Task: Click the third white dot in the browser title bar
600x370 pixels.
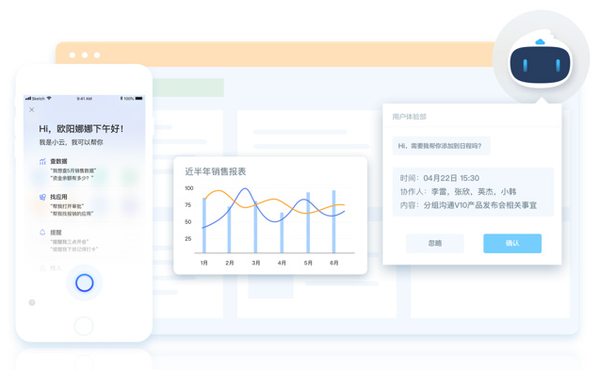Action: [97, 55]
